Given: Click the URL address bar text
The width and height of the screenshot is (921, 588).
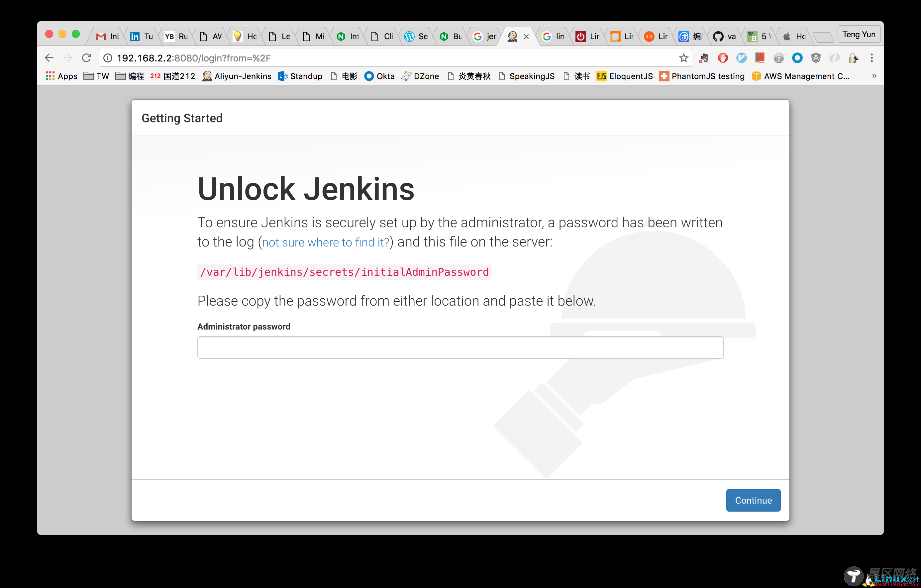Looking at the screenshot, I should (x=193, y=58).
